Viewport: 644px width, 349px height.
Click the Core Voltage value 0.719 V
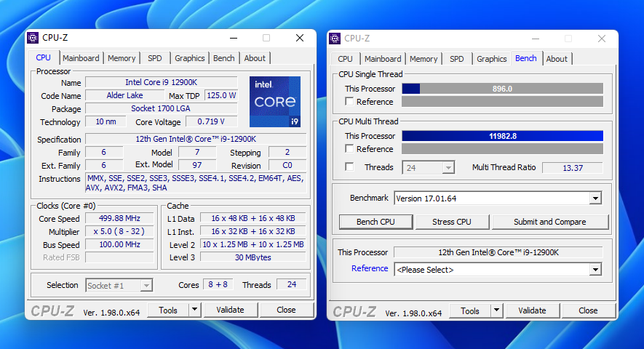pyautogui.click(x=211, y=121)
